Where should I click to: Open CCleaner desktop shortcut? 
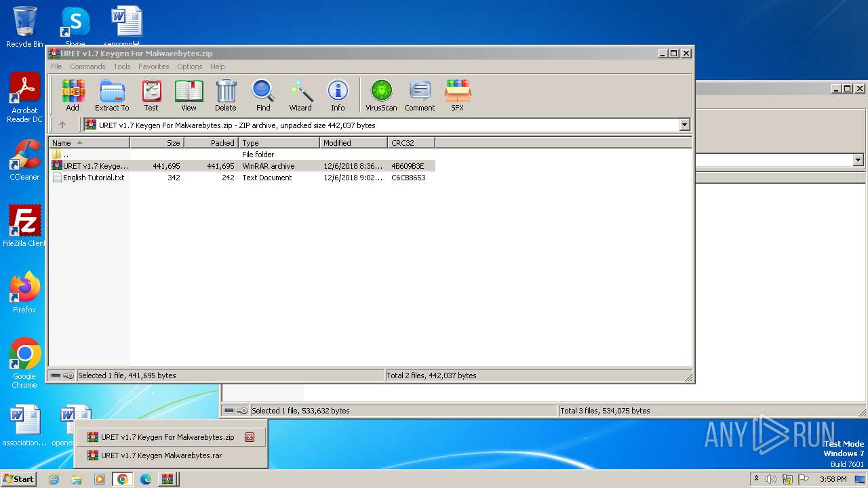(x=24, y=160)
